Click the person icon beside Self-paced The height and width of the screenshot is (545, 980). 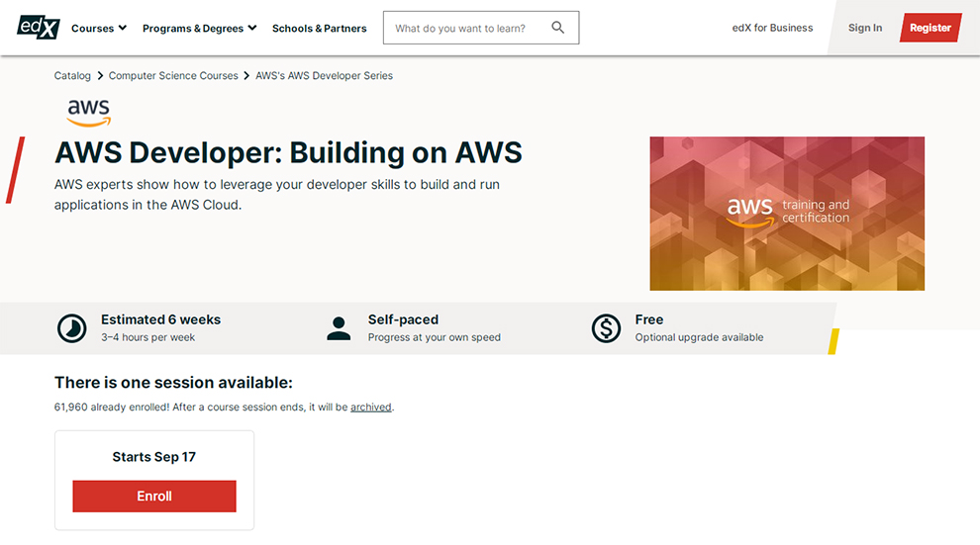click(339, 328)
